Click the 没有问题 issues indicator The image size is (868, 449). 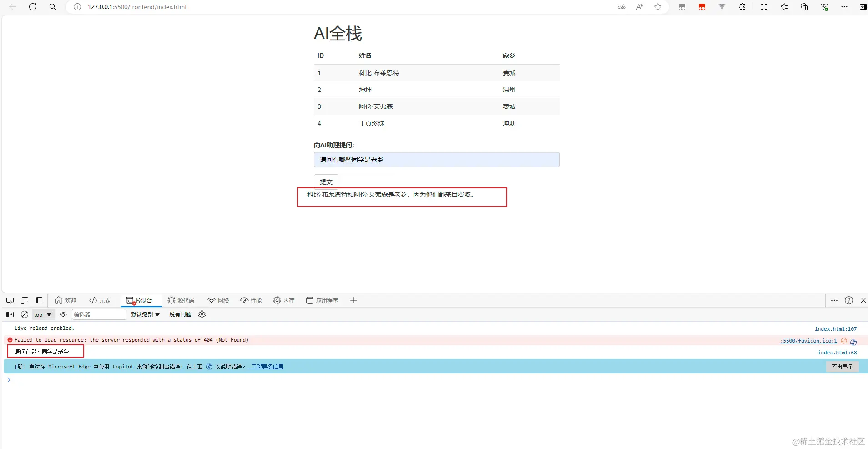tap(180, 314)
